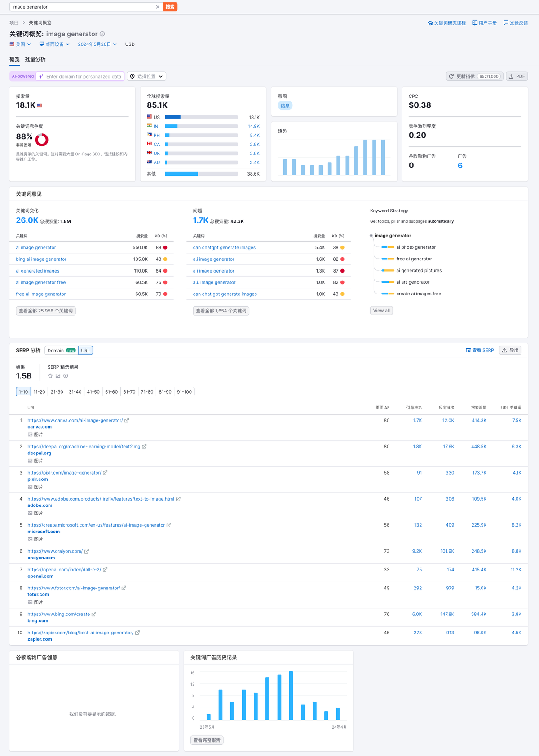This screenshot has height=756, width=539.
Task: Open the 项目 breadcrumb
Action: tap(14, 23)
